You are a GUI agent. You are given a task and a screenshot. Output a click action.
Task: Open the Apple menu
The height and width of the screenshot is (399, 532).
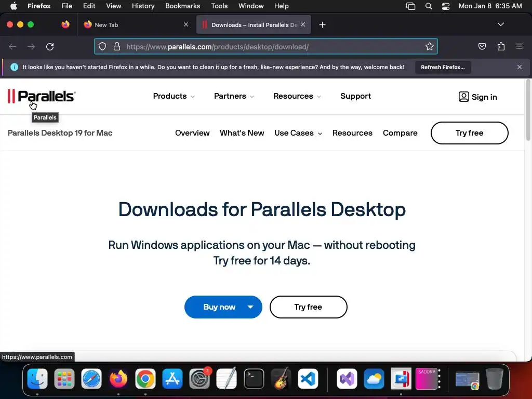[14, 6]
